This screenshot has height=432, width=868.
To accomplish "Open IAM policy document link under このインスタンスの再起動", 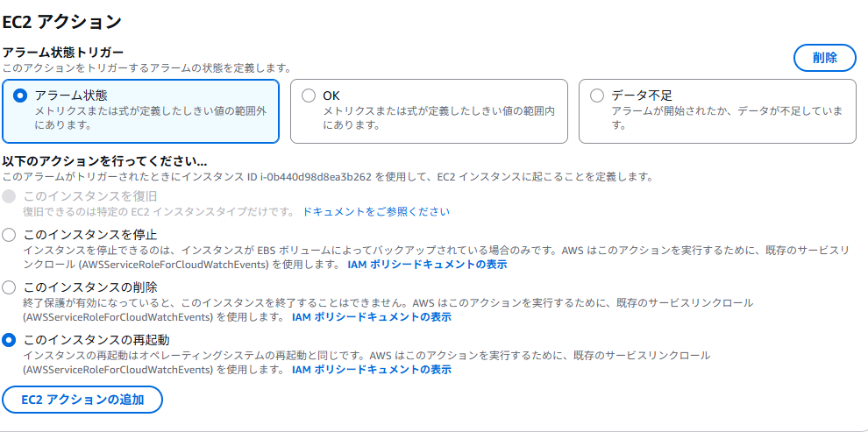I will [372, 370].
